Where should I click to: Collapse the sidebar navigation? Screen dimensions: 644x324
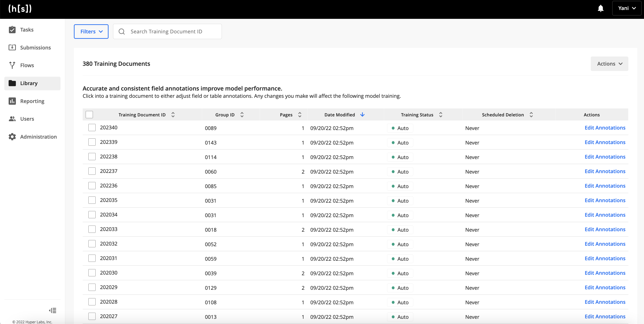(53, 310)
